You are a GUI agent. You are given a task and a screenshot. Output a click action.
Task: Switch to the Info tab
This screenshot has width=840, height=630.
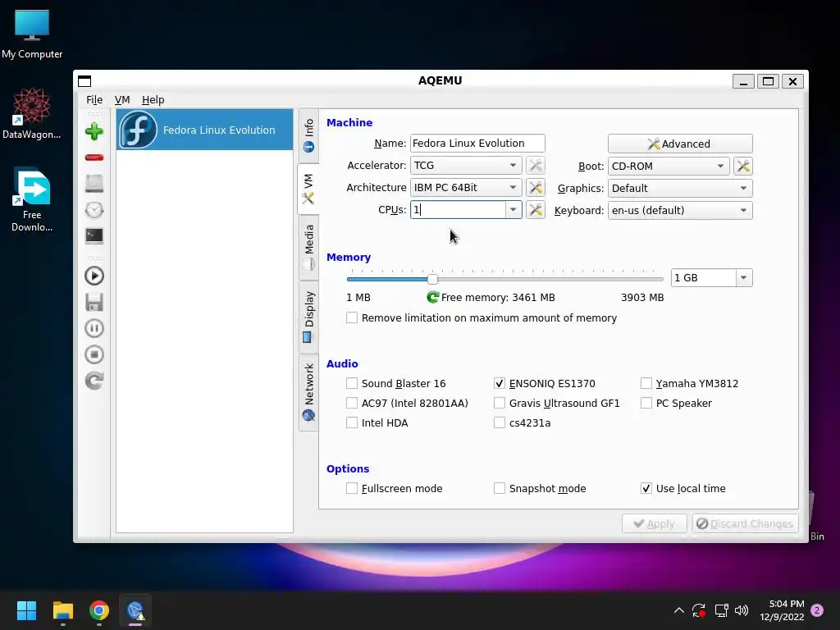click(x=308, y=135)
